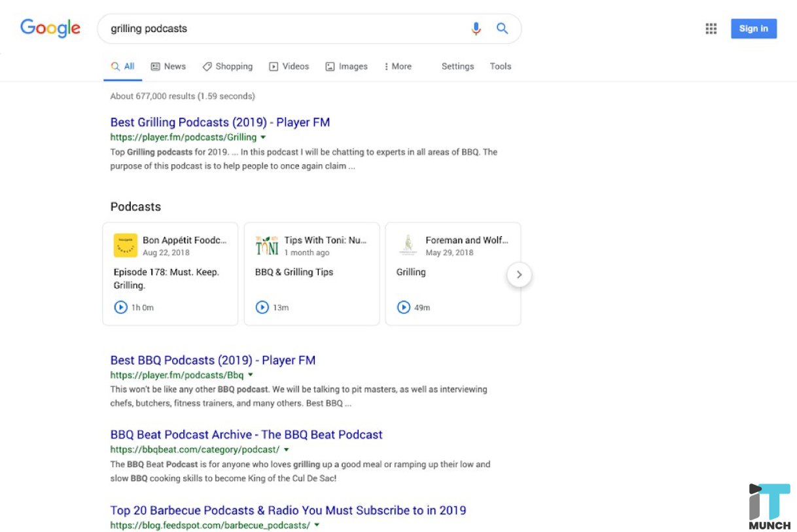Screen dimensions: 797x532
Task: Select the Shopping tab camera-tag icon
Action: pos(208,66)
